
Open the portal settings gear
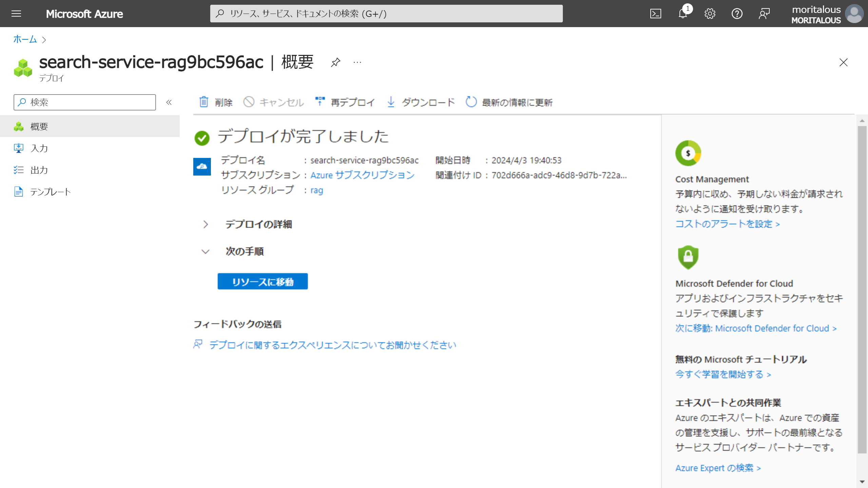pyautogui.click(x=710, y=14)
